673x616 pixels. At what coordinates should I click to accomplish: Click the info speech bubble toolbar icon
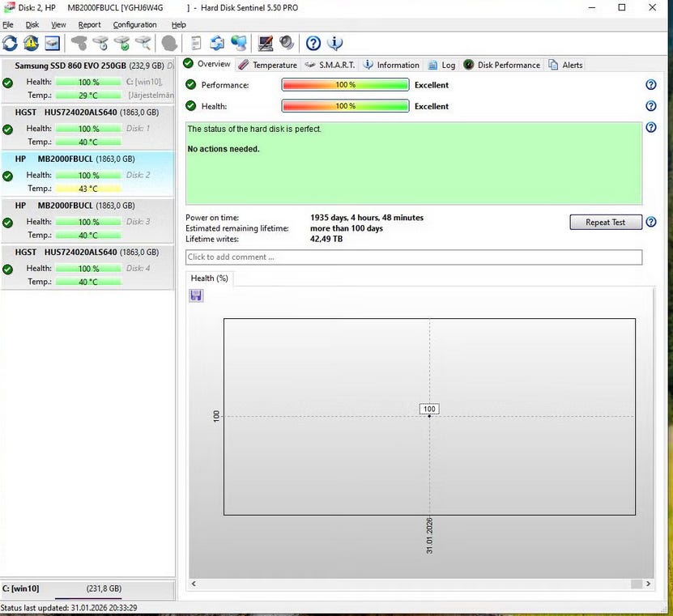tap(334, 43)
